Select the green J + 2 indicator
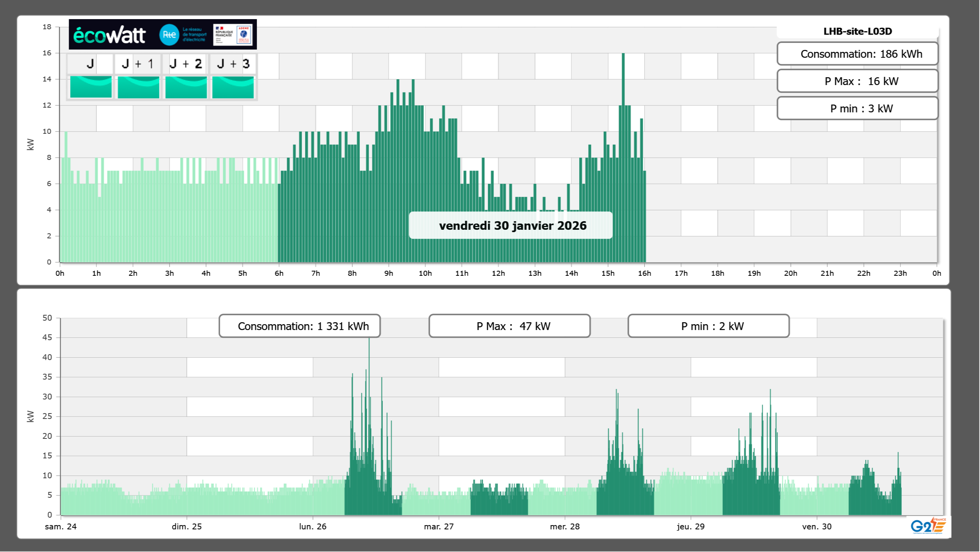The image size is (980, 552). tap(186, 87)
